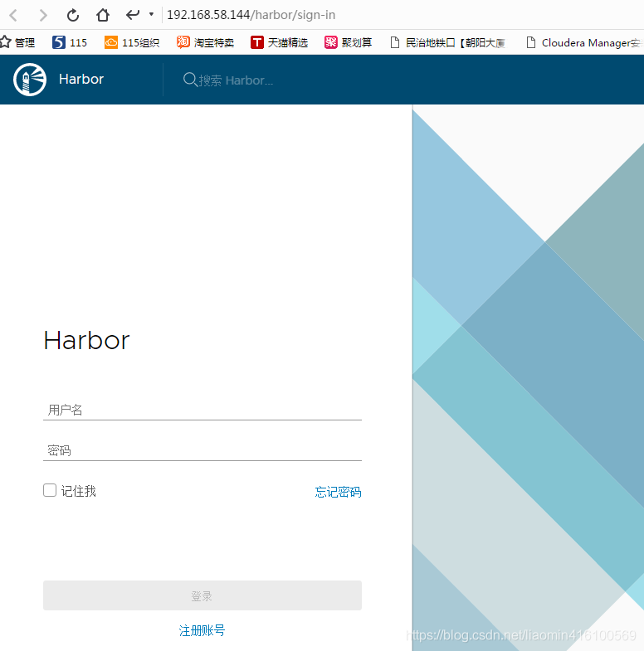Click the 淘宝特卖 bookmark text
Viewport: 644px width, 651px height.
pyautogui.click(x=214, y=42)
